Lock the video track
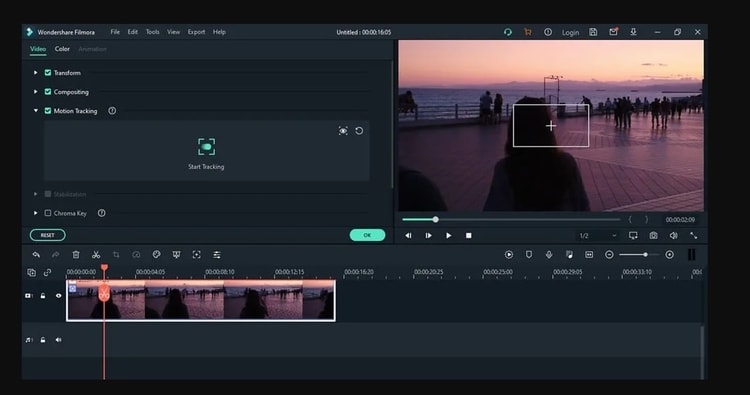The image size is (750, 395). click(x=43, y=296)
